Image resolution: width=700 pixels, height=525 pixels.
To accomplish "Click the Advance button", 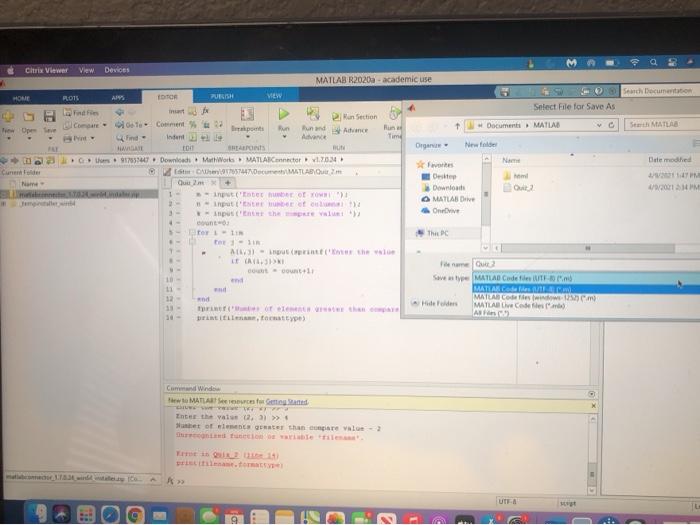I will [350, 130].
